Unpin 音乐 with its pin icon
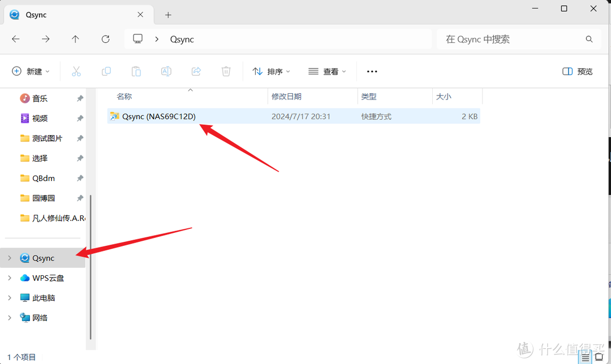611x364 pixels. (x=80, y=98)
